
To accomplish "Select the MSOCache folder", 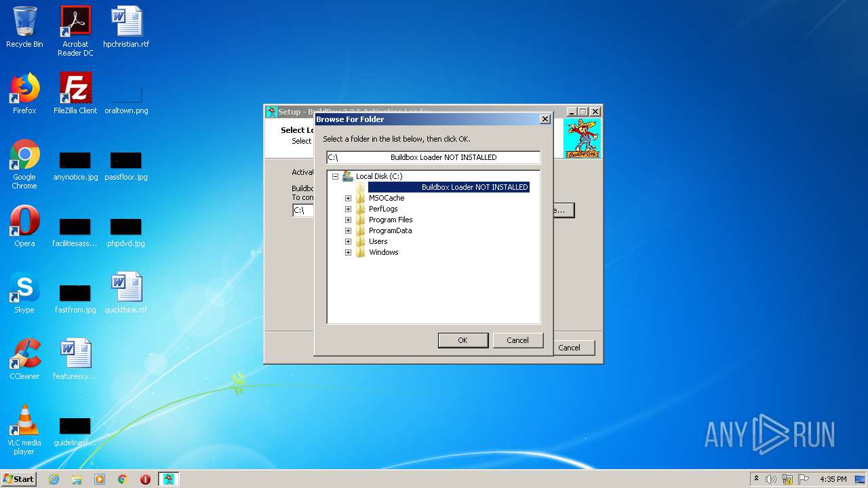I will (387, 198).
